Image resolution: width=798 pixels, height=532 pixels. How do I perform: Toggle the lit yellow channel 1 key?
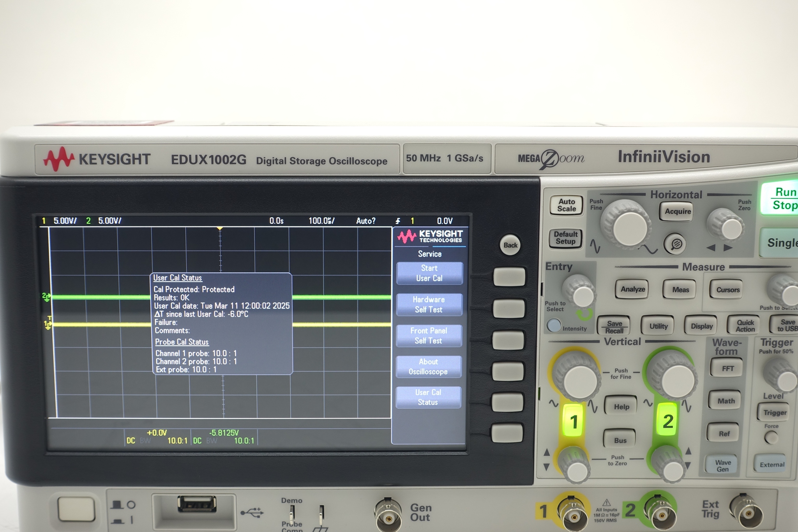pos(574,421)
